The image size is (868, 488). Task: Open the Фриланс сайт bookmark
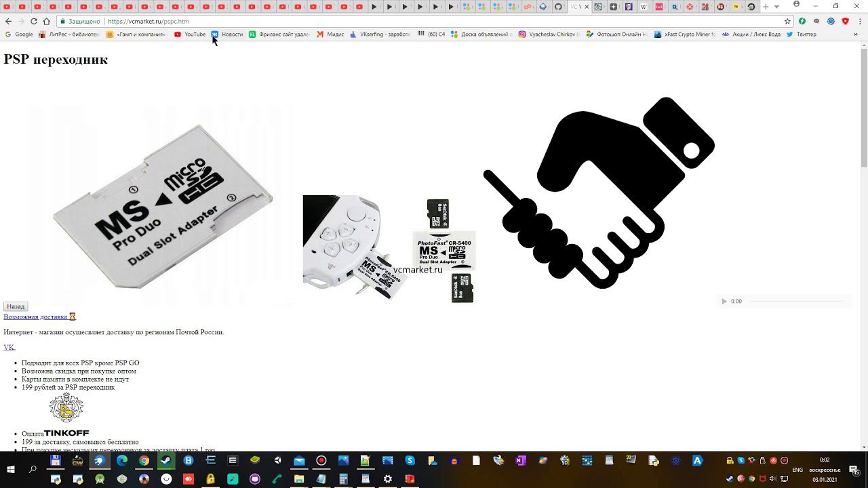click(279, 34)
